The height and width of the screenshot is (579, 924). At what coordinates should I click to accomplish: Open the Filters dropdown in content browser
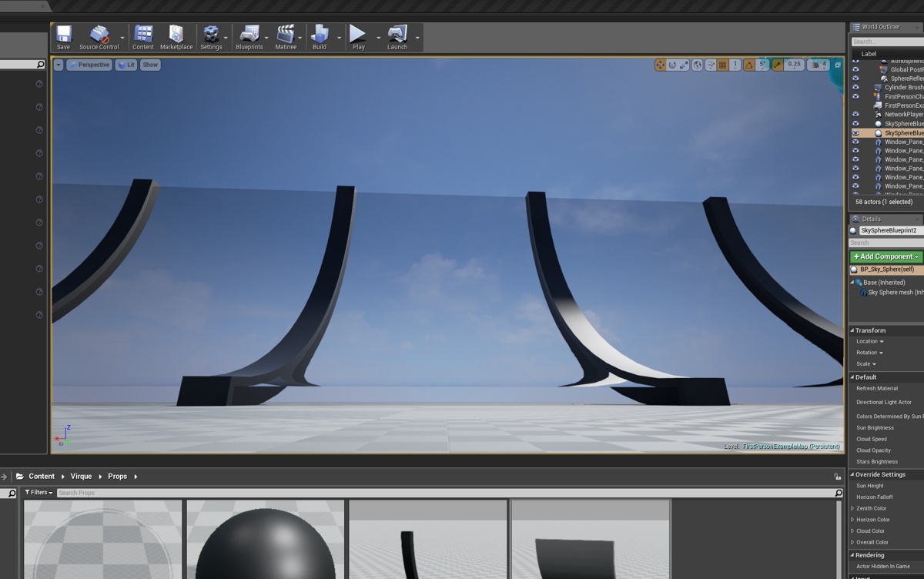point(38,493)
